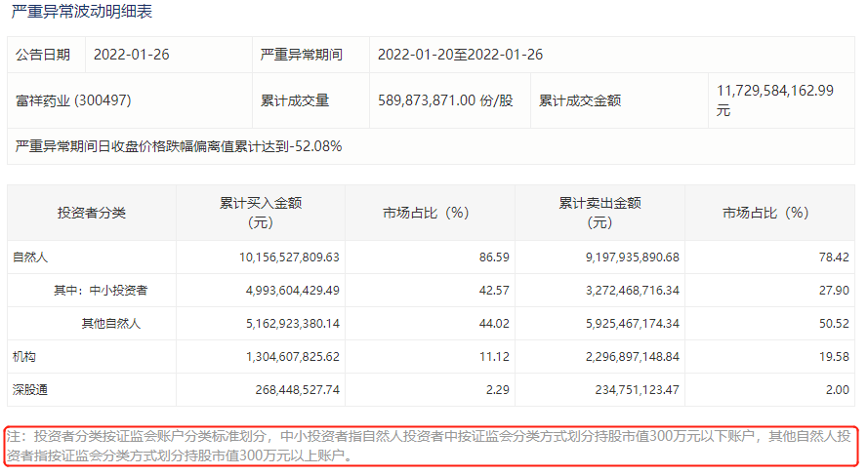Click sell amount 9,197,935,890.68
The width and height of the screenshot is (868, 475).
(x=632, y=257)
